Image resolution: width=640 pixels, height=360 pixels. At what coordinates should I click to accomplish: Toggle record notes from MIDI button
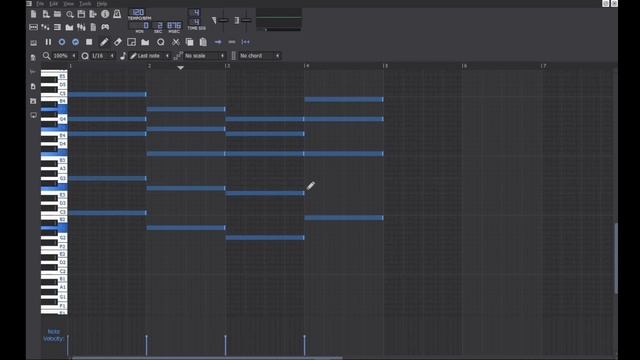click(62, 42)
